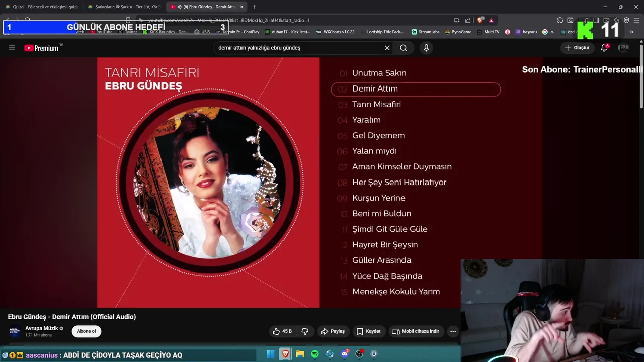
Task: Click the video title 'Ebru Gündeş - Demir Attım (Official Audio)'
Action: click(x=72, y=317)
